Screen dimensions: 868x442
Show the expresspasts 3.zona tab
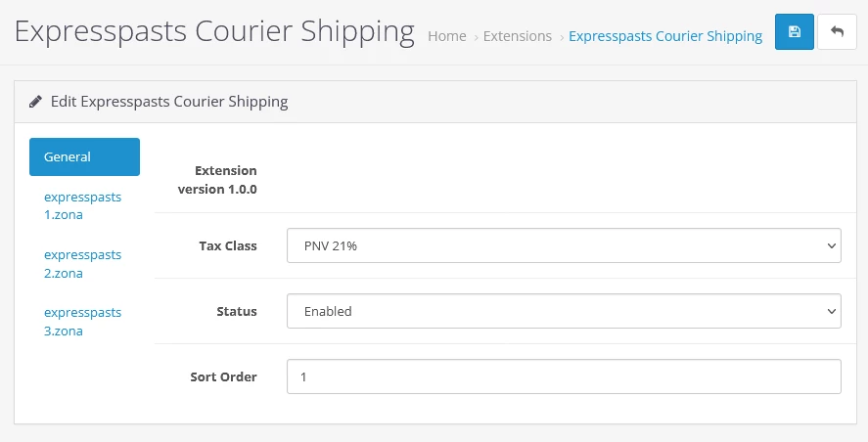coord(82,321)
